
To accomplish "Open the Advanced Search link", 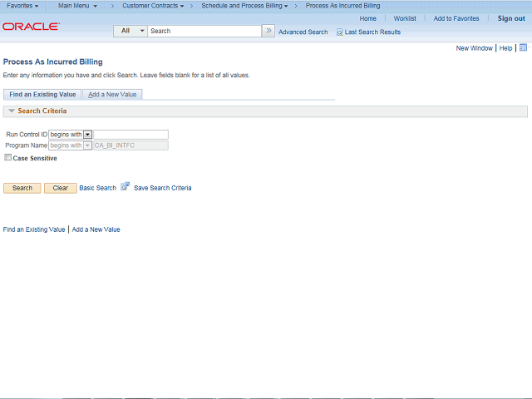I will pos(303,32).
